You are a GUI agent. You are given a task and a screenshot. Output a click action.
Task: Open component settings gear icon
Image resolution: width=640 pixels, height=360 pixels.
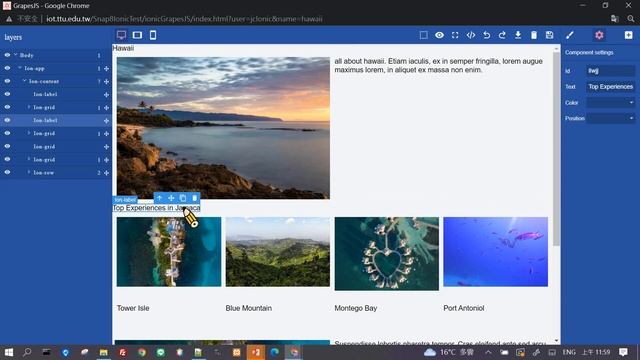(x=599, y=35)
